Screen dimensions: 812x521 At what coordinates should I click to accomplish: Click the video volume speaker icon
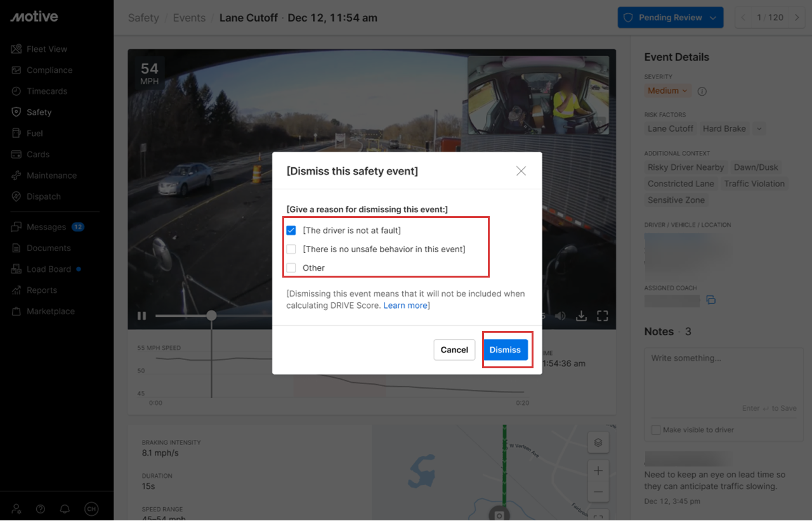(x=560, y=316)
